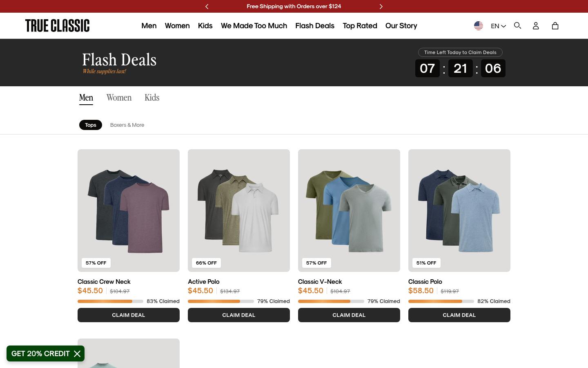Click Classic Crew Neck's 57% OFF badge
The width and height of the screenshot is (588, 368).
tap(96, 263)
